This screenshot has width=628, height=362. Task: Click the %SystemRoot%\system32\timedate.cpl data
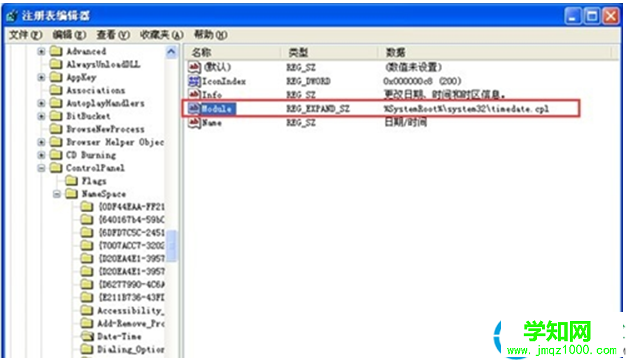pyautogui.click(x=466, y=109)
